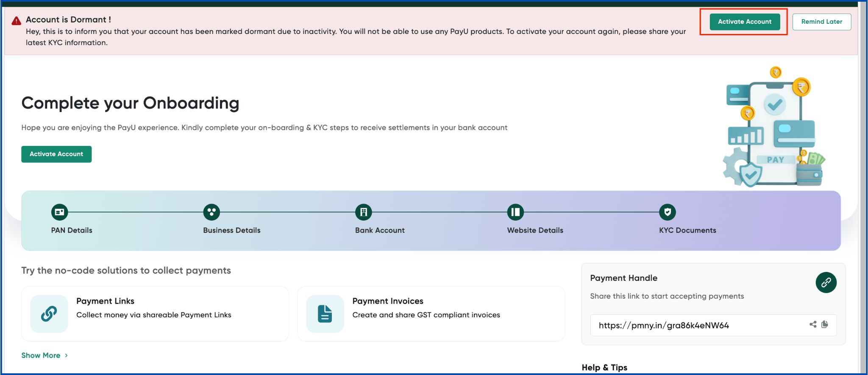Click the Bank Account step label

[380, 230]
